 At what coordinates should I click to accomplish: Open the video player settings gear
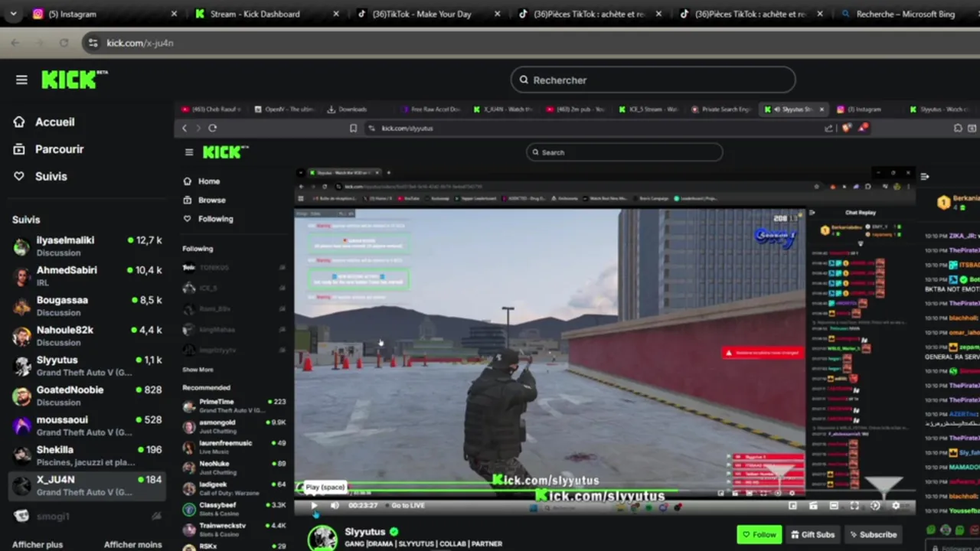pyautogui.click(x=896, y=505)
